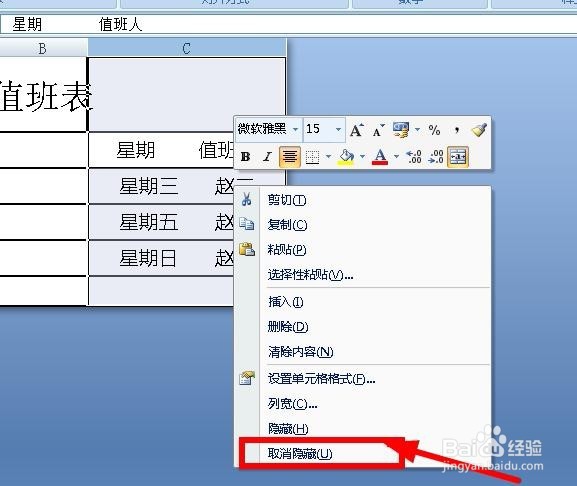
Task: Click the scissors cut icon
Action: coord(247,199)
